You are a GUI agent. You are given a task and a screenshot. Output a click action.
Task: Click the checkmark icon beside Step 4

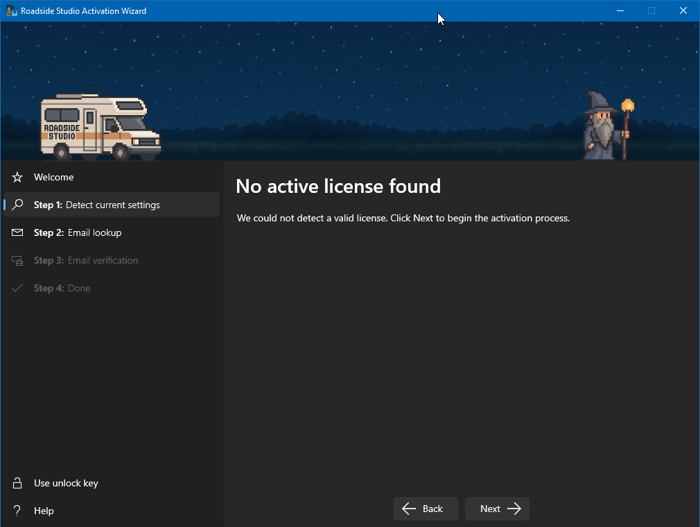(x=17, y=288)
